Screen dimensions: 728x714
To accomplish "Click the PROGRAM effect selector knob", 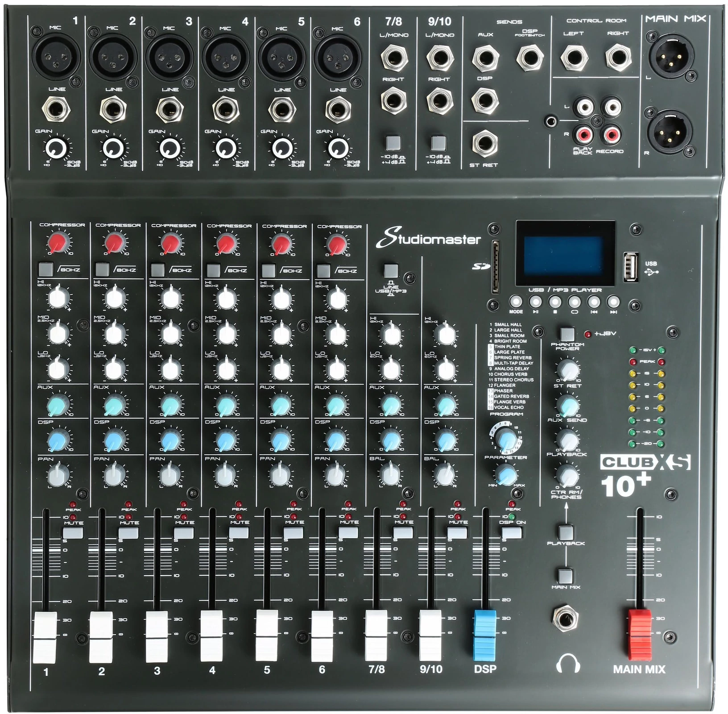I will tap(506, 439).
